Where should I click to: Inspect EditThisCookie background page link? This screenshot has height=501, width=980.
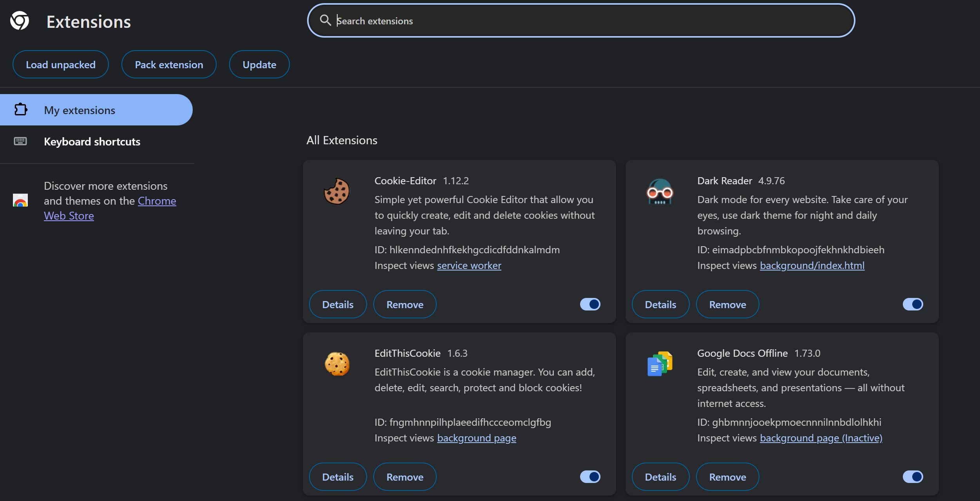(476, 438)
